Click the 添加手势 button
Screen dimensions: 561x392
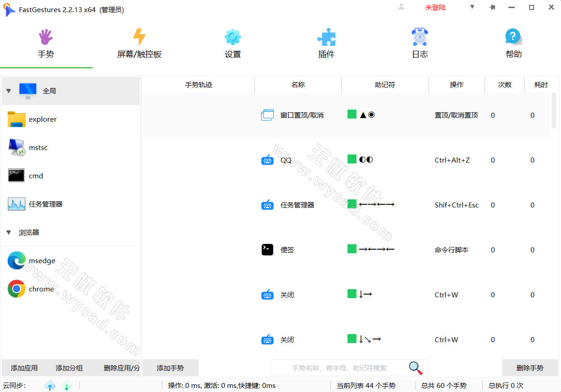pyautogui.click(x=170, y=368)
